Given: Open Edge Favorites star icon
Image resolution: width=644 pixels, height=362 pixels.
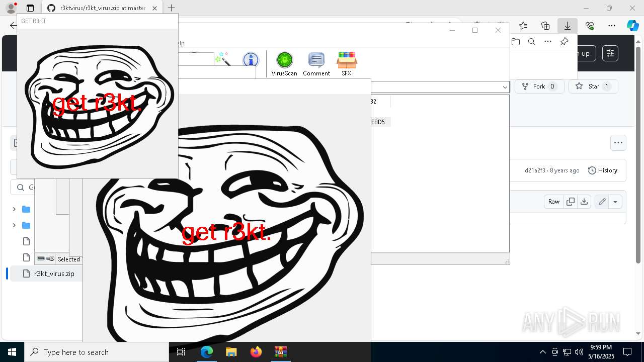Looking at the screenshot, I should coord(523,26).
